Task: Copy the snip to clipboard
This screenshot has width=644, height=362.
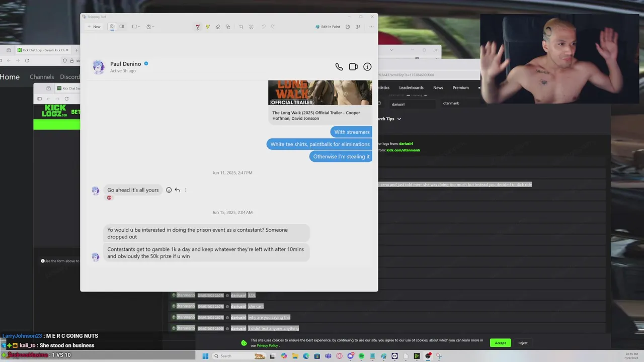Action: pyautogui.click(x=358, y=27)
